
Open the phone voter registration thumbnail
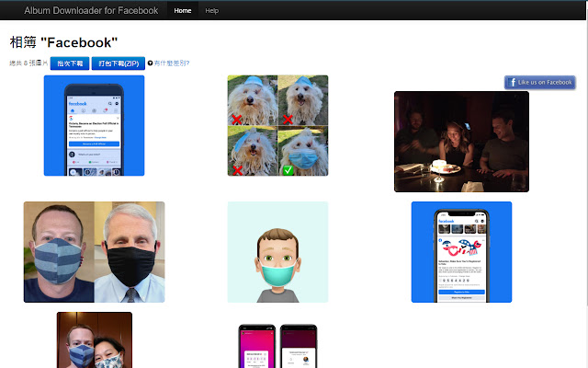pos(461,252)
